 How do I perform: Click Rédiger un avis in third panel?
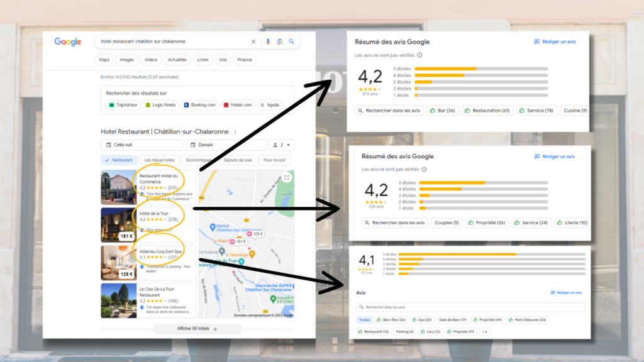567,293
